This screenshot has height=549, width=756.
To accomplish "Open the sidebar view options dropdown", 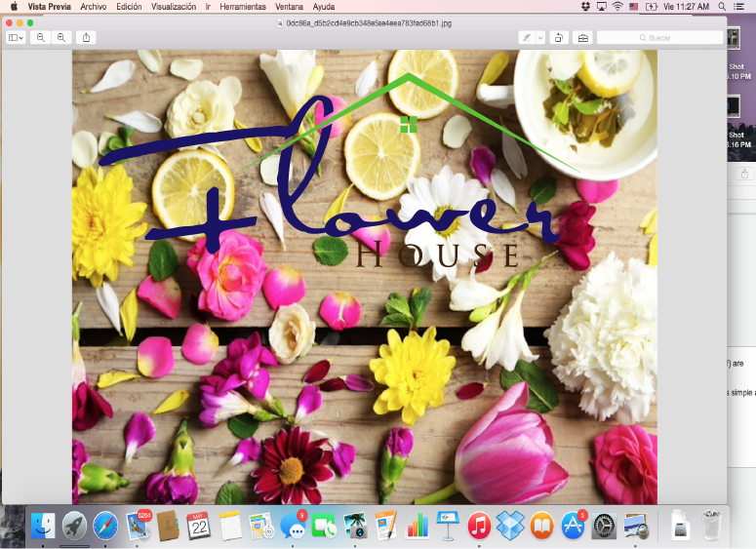I will pyautogui.click(x=17, y=37).
